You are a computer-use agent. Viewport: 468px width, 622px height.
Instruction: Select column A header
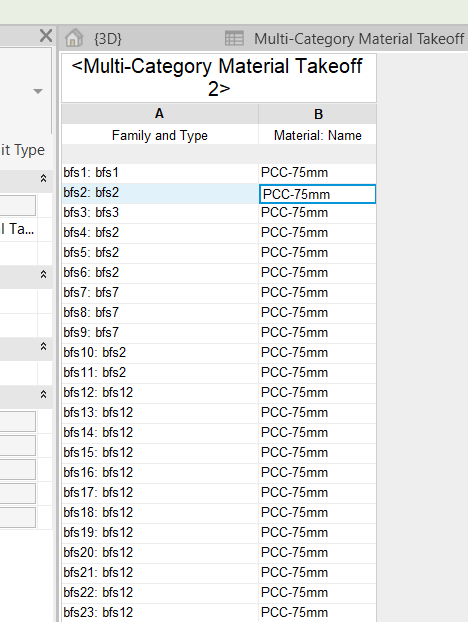(160, 114)
